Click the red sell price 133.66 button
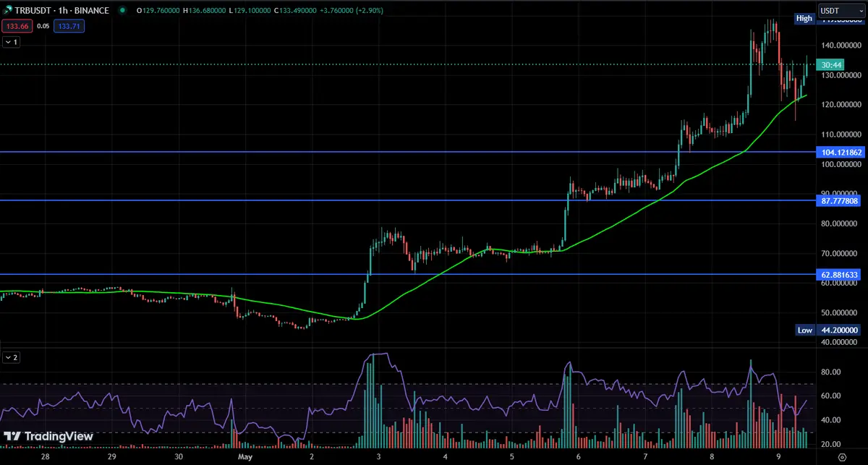The image size is (868, 465). click(x=17, y=27)
